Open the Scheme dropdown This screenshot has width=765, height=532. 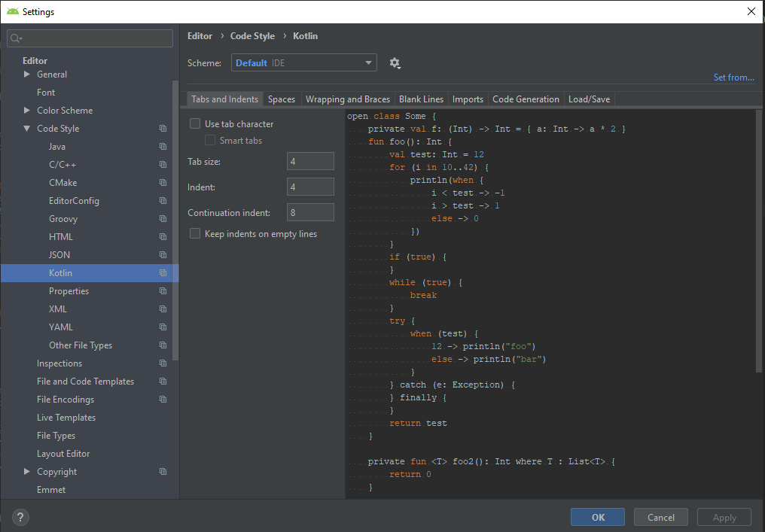click(x=303, y=62)
